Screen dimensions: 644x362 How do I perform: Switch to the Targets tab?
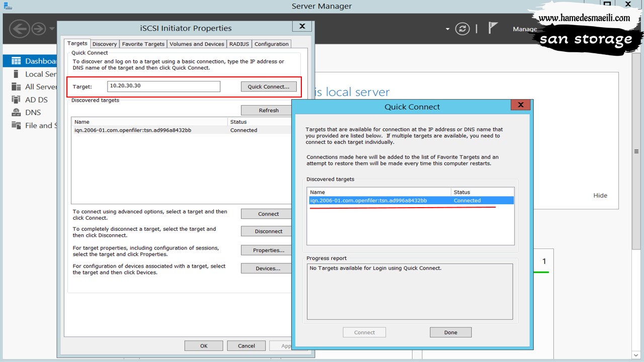coord(77,44)
